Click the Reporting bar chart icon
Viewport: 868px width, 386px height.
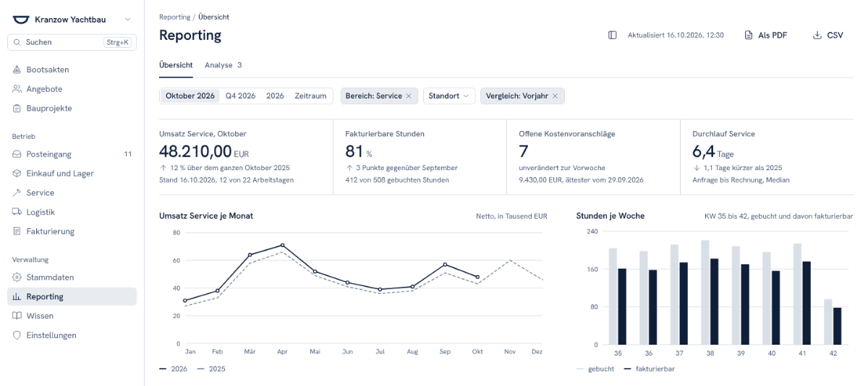coord(17,297)
